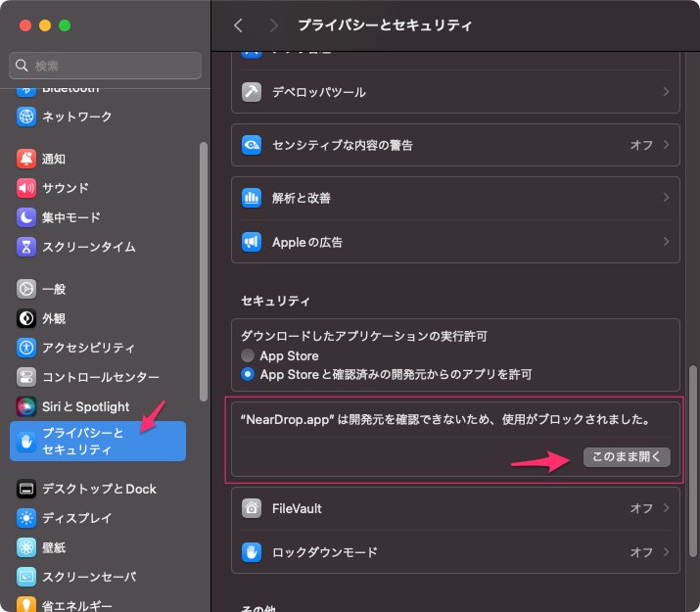
Task: Open Sensitive Content Warning chevron
Action: (666, 145)
